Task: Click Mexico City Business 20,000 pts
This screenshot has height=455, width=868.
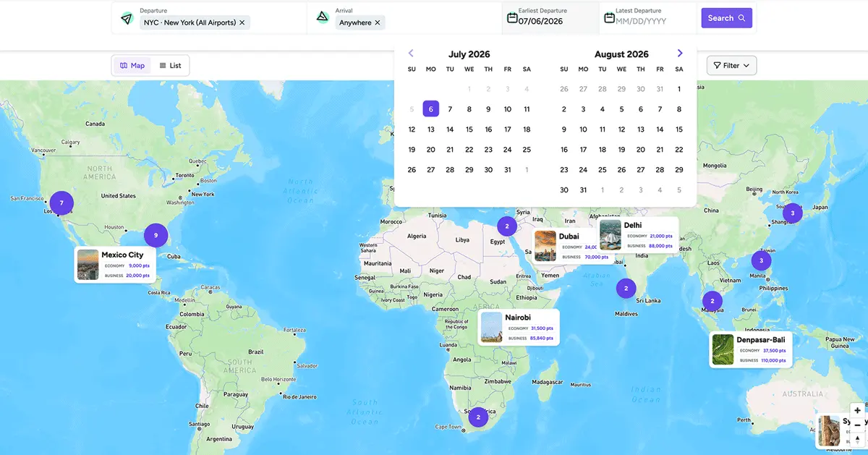Action: [x=127, y=276]
